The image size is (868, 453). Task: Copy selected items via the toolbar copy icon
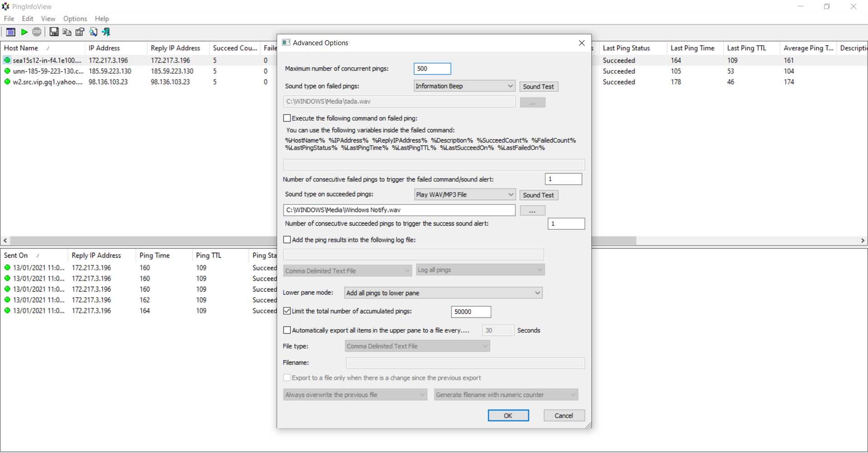[67, 32]
